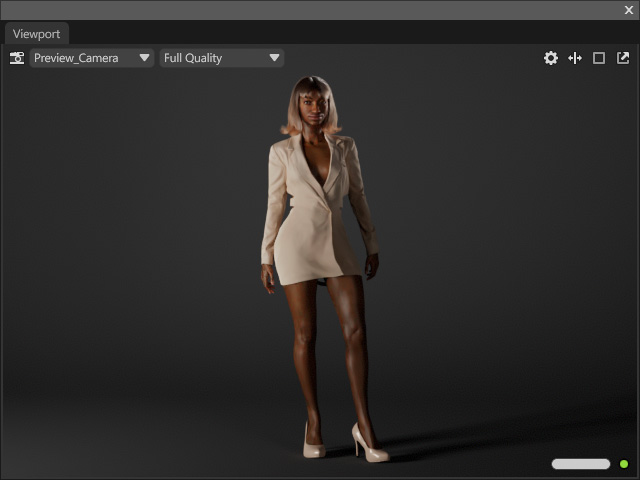Click the high heel shoe turned sideways
Image resolution: width=640 pixels, height=480 pixels.
pyautogui.click(x=369, y=444)
